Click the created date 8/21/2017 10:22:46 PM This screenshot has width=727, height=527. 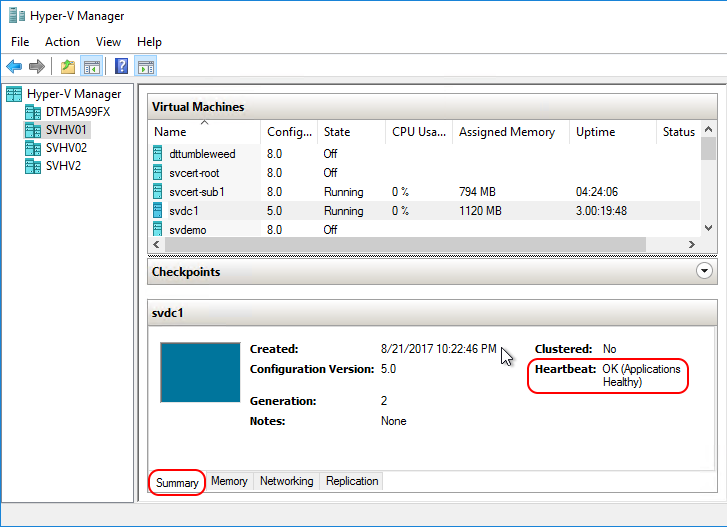pyautogui.click(x=439, y=349)
